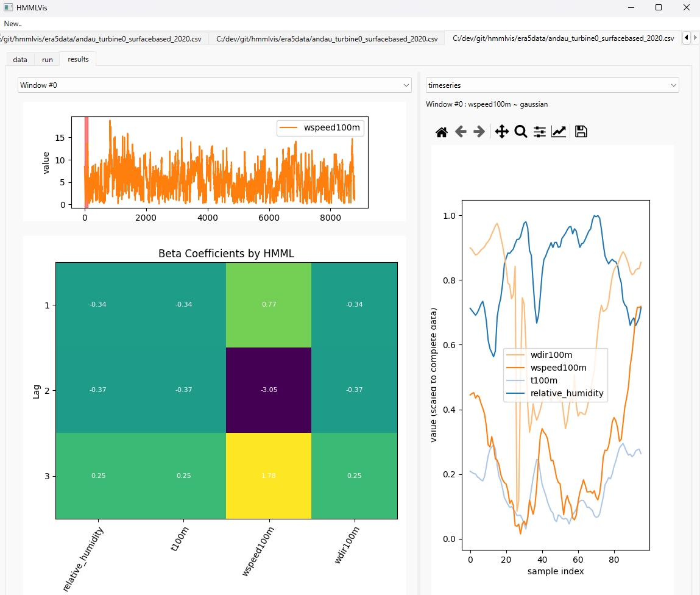Image resolution: width=700 pixels, height=595 pixels.
Task: Open the Edit axis and curve parameters icon
Action: [559, 132]
